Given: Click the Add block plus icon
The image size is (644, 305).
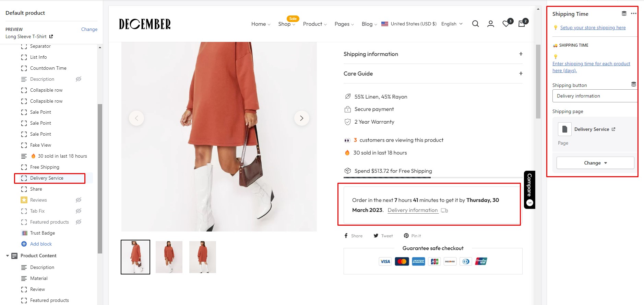Looking at the screenshot, I should (24, 244).
